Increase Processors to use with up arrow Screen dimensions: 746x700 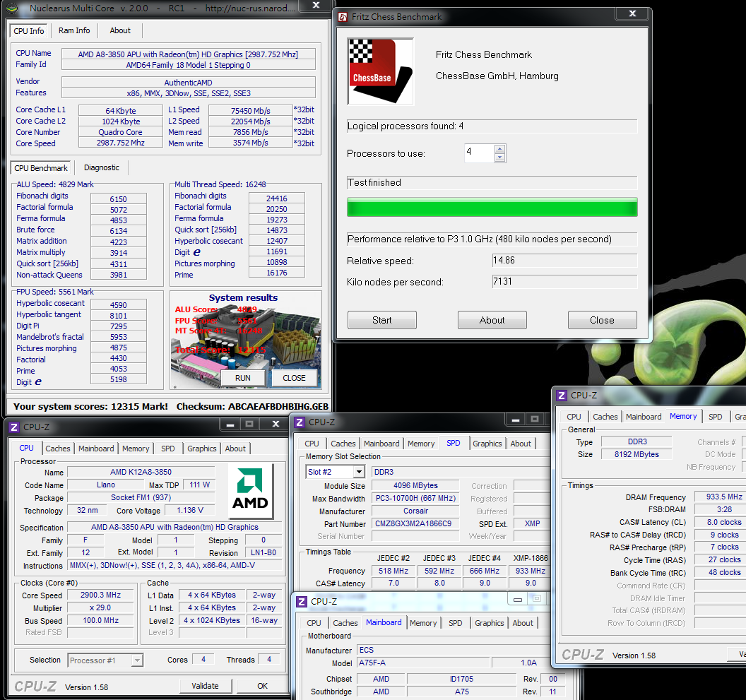click(x=499, y=149)
